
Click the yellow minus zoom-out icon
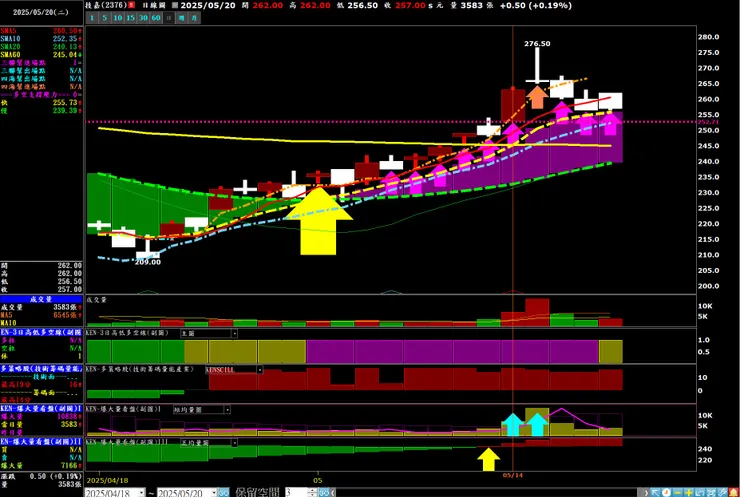[x=677, y=493]
